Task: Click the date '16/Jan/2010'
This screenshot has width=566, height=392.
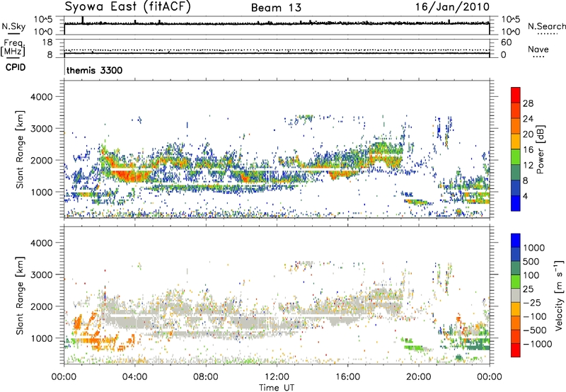Action: tap(452, 7)
